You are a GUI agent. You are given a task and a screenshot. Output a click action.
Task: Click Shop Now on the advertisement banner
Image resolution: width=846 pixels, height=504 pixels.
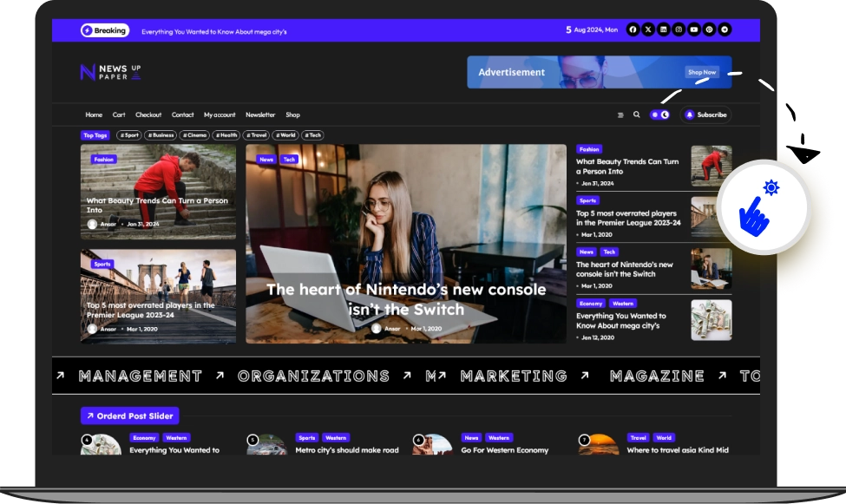pyautogui.click(x=702, y=72)
